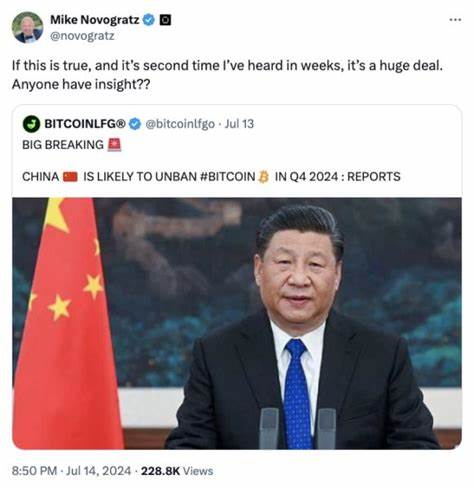
Task: Click the square affiliate badge beside name
Action: [165, 20]
